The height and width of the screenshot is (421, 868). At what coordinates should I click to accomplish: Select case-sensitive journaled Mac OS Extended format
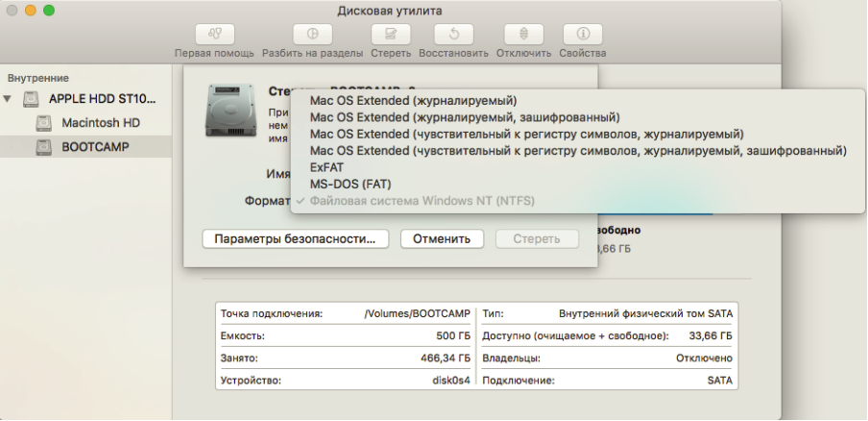click(x=526, y=134)
